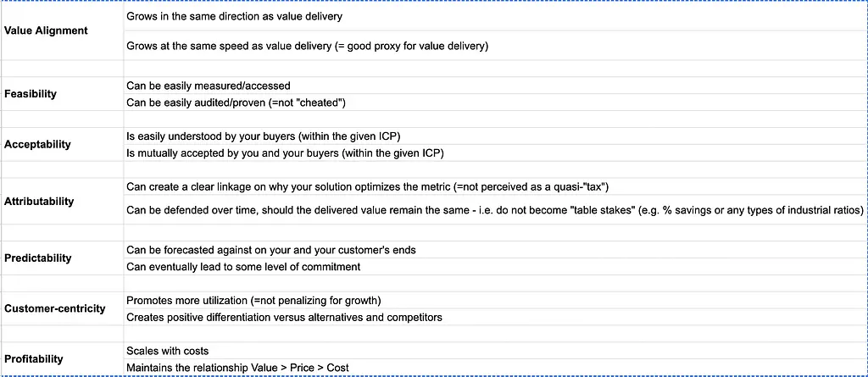Select 'Maintains the relationship Value > Price > Cost'
This screenshot has width=868, height=377.
coord(237,368)
